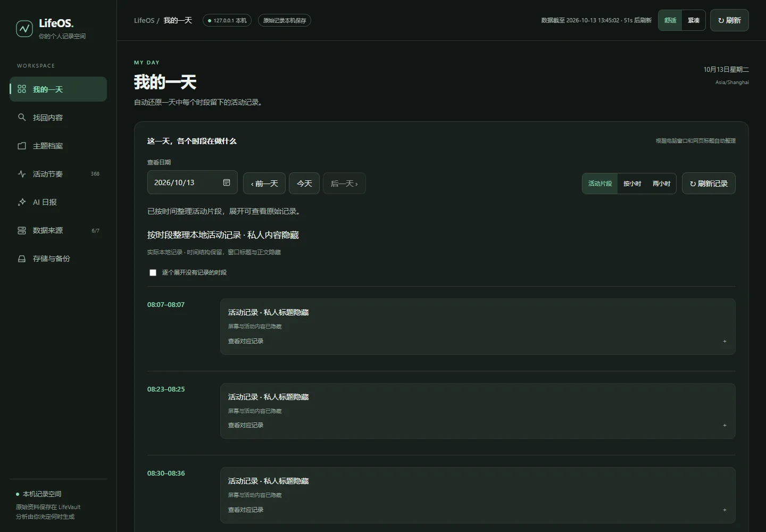Viewport: 766px width, 532px height.
Task: Click 查看对应记录 in the 08:30 card
Action: (246, 510)
